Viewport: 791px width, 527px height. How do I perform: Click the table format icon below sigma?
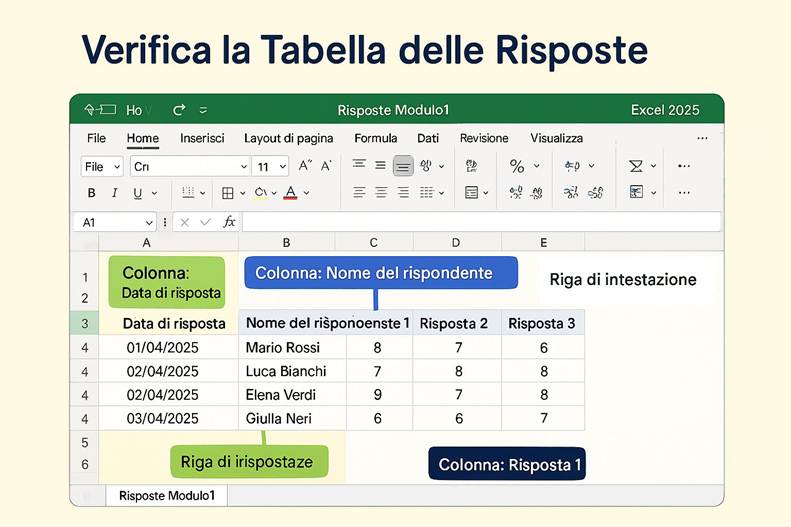(x=636, y=192)
